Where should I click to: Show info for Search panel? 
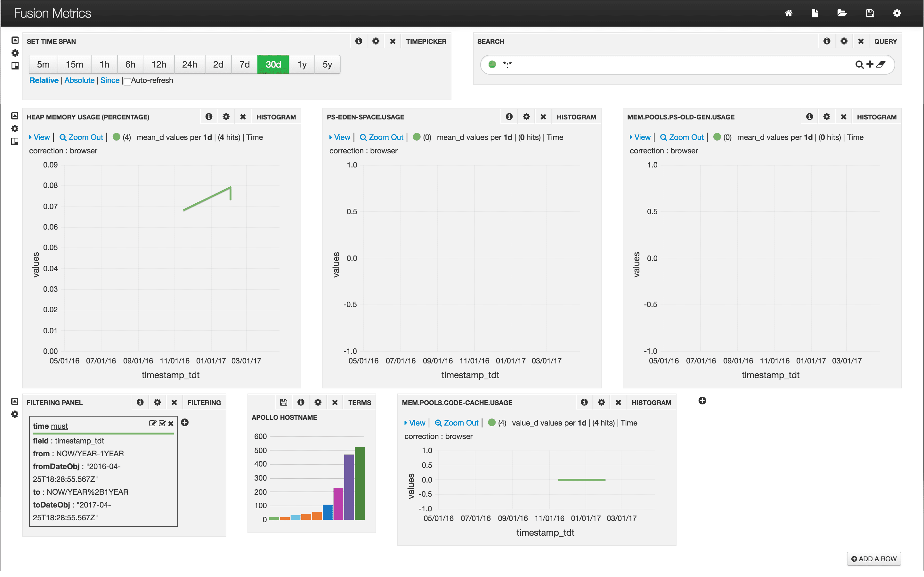click(827, 41)
